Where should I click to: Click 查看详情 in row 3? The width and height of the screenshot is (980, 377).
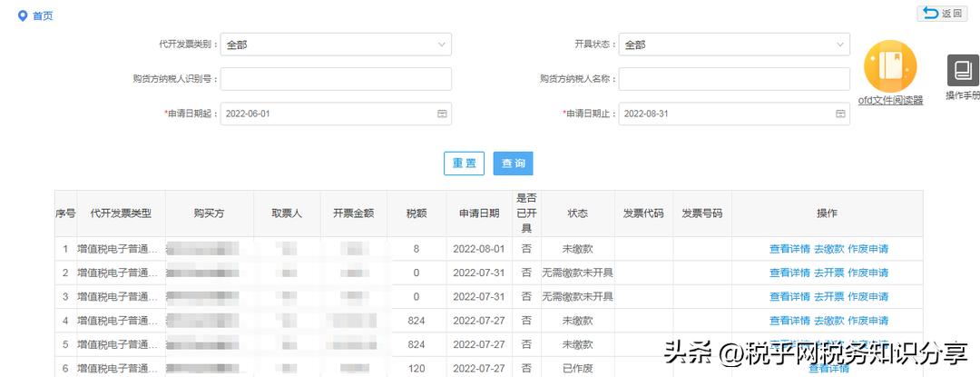click(x=789, y=296)
